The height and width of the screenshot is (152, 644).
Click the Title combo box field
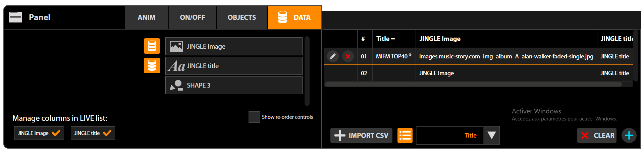450,136
